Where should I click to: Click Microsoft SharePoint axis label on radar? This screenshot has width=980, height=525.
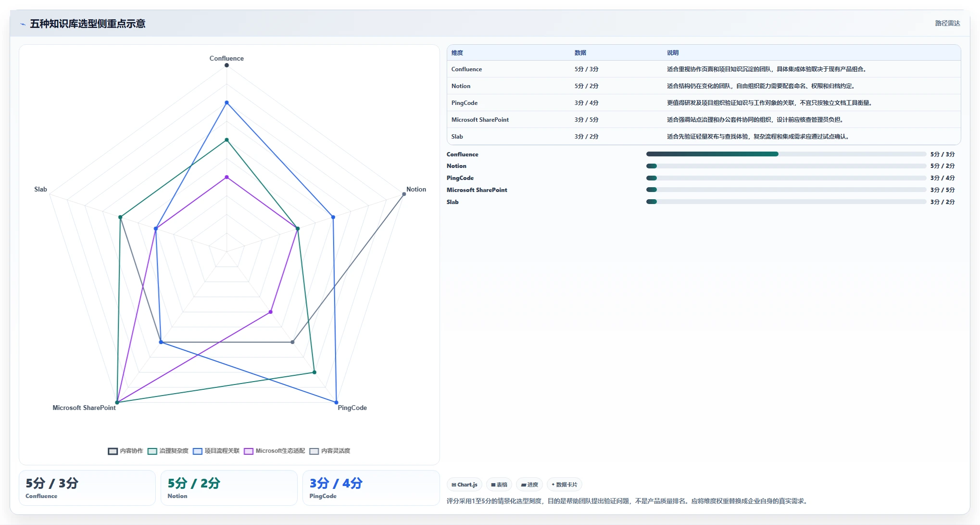point(84,408)
